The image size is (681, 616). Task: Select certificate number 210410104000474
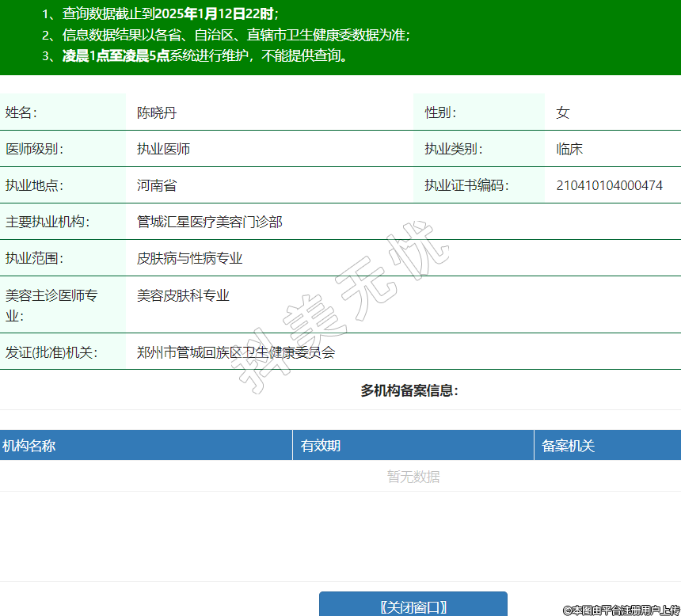click(609, 185)
